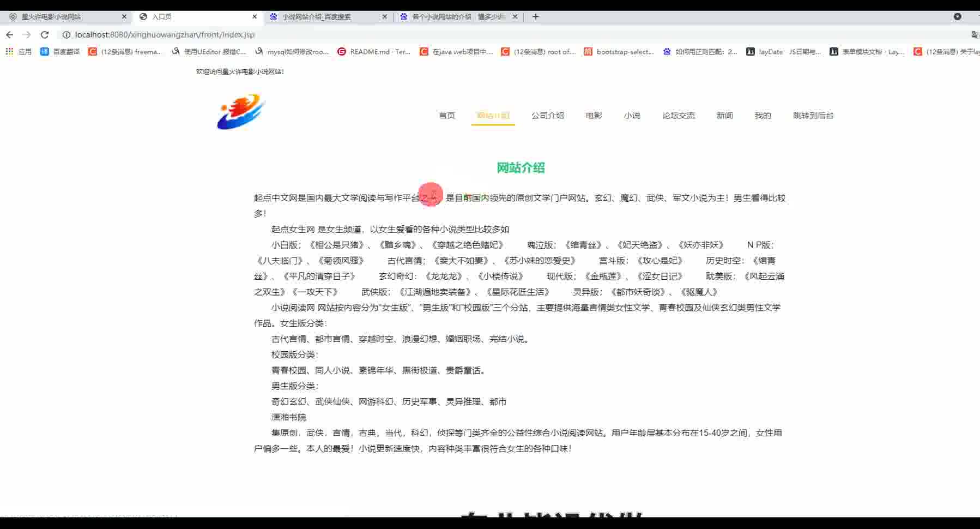Click the site logo image
Viewport: 980px width, 529px height.
click(240, 111)
